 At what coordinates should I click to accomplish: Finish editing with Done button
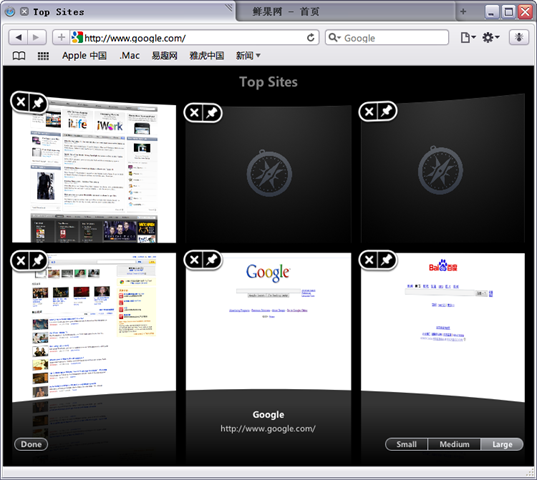[31, 444]
